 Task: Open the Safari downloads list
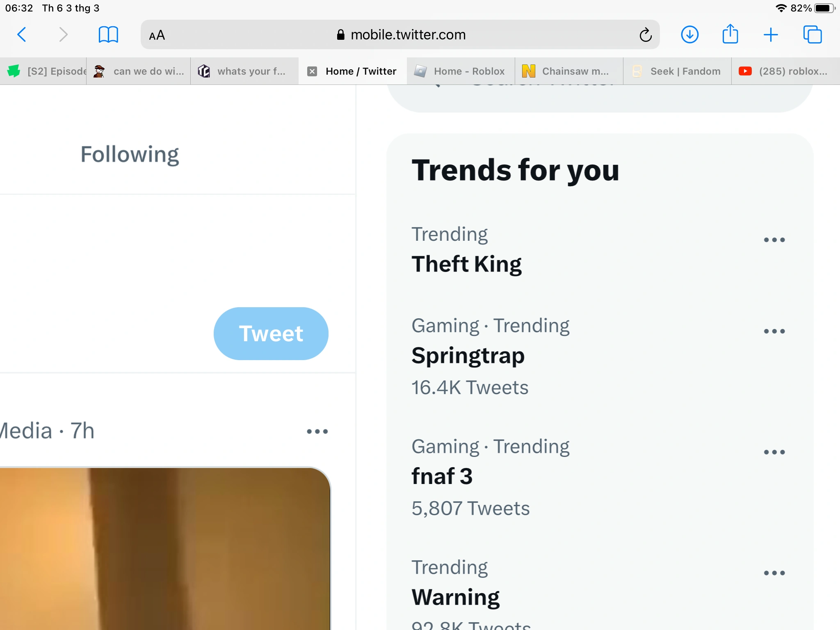click(689, 34)
